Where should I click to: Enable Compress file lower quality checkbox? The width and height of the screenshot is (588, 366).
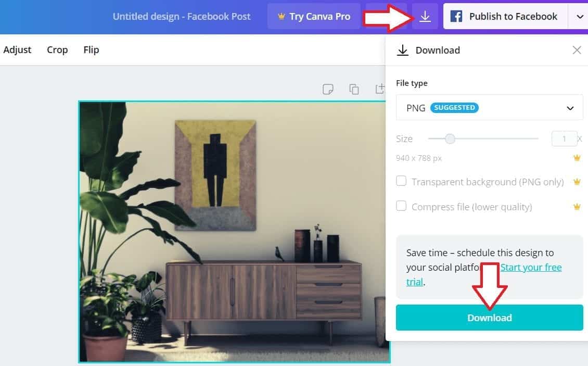(401, 206)
